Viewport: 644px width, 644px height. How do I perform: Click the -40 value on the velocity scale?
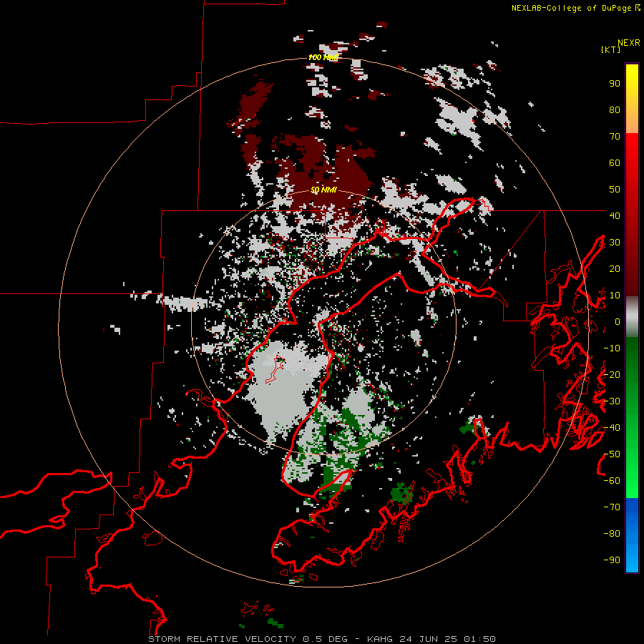click(x=612, y=428)
